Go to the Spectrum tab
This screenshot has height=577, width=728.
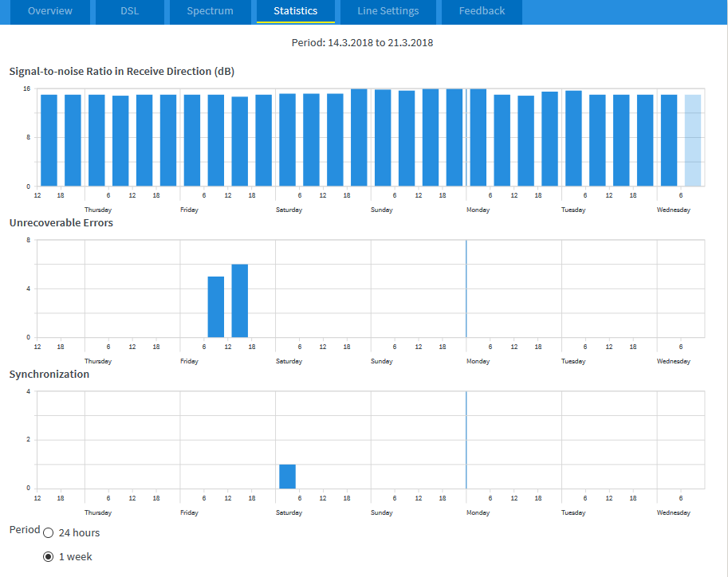[210, 11]
